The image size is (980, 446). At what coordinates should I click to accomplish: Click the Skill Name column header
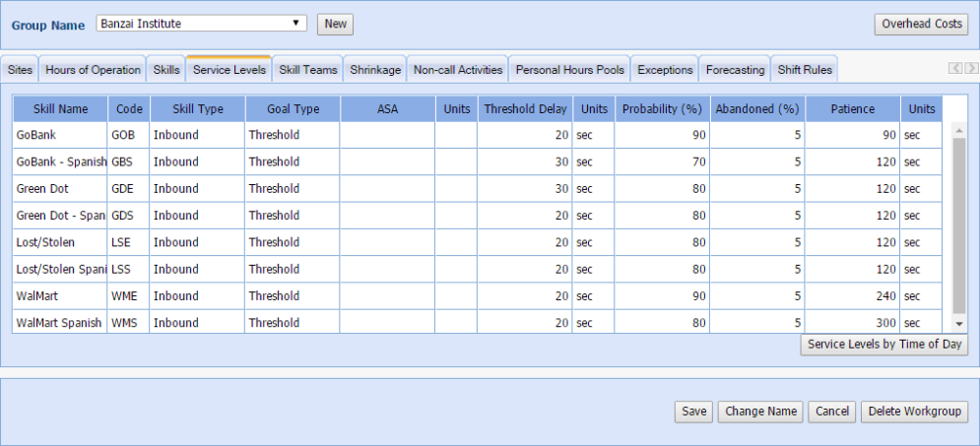coord(60,109)
